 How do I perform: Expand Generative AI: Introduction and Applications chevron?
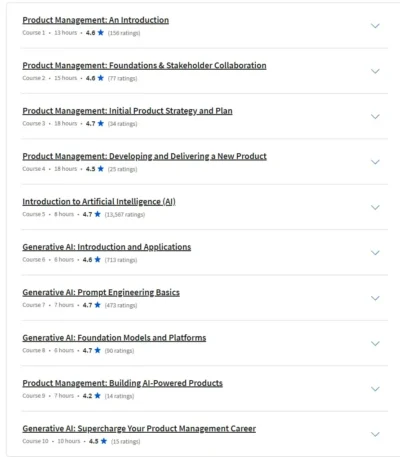[375, 253]
